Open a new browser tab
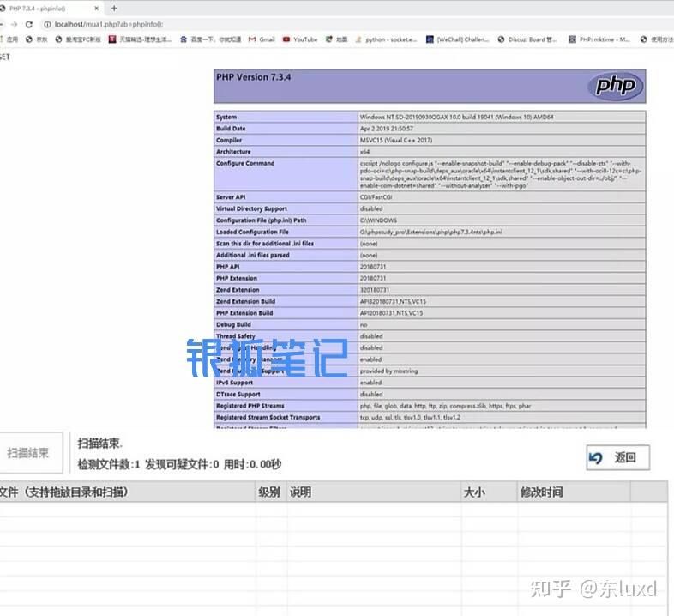This screenshot has height=616, width=674. click(114, 9)
